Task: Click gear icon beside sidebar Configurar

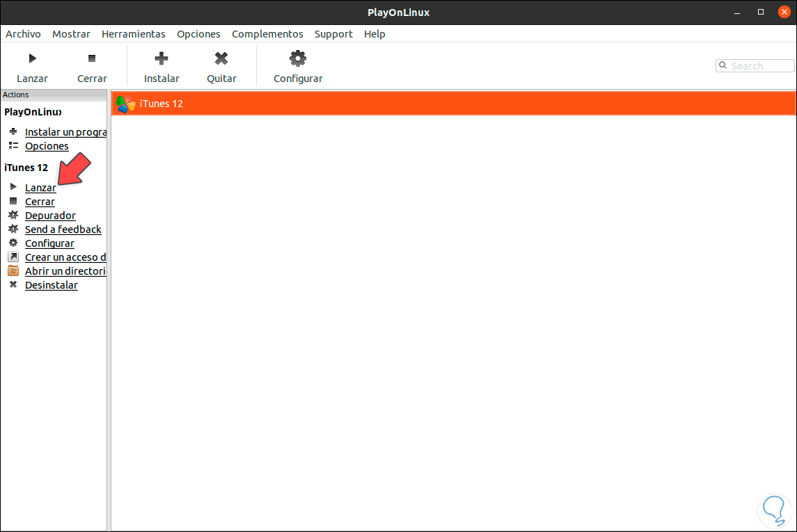Action: [x=13, y=243]
